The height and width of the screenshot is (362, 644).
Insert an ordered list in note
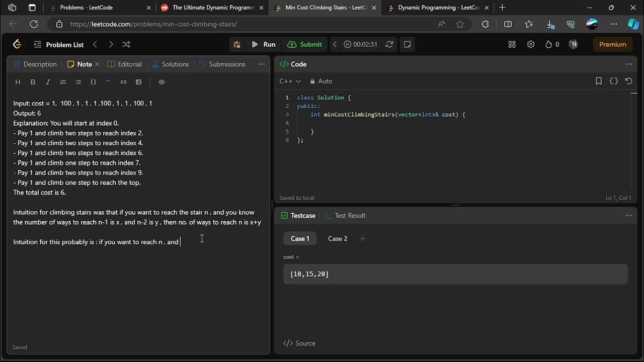click(63, 82)
